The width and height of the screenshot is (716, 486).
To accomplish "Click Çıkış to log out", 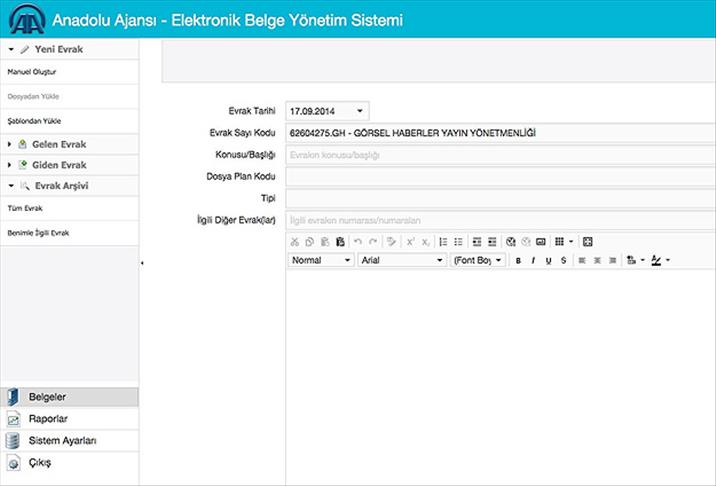I will tap(69, 463).
